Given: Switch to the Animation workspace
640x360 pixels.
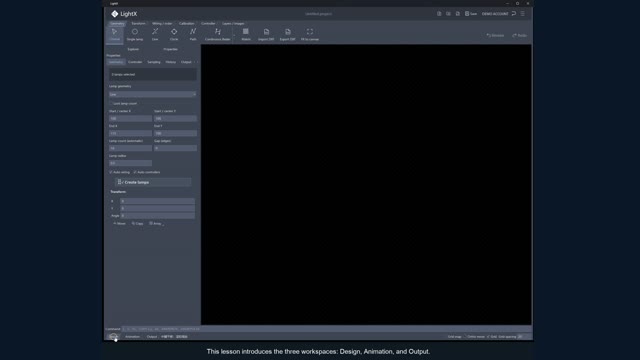Looking at the screenshot, I should tap(132, 337).
